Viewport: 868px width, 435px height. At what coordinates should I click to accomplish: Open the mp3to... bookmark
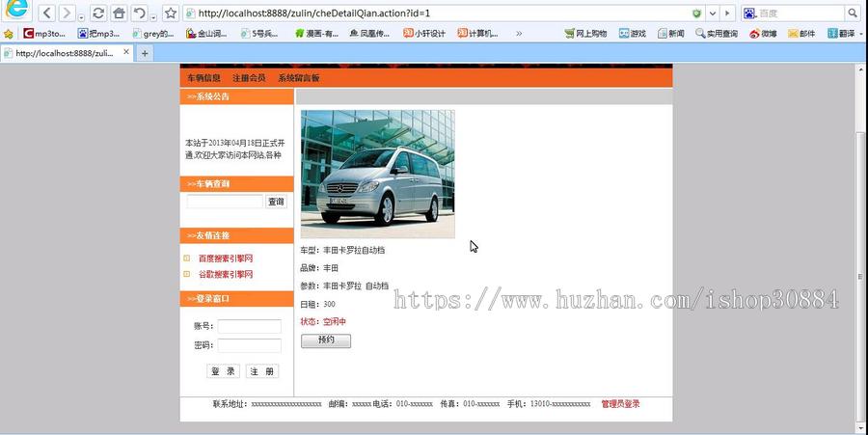pyautogui.click(x=44, y=34)
